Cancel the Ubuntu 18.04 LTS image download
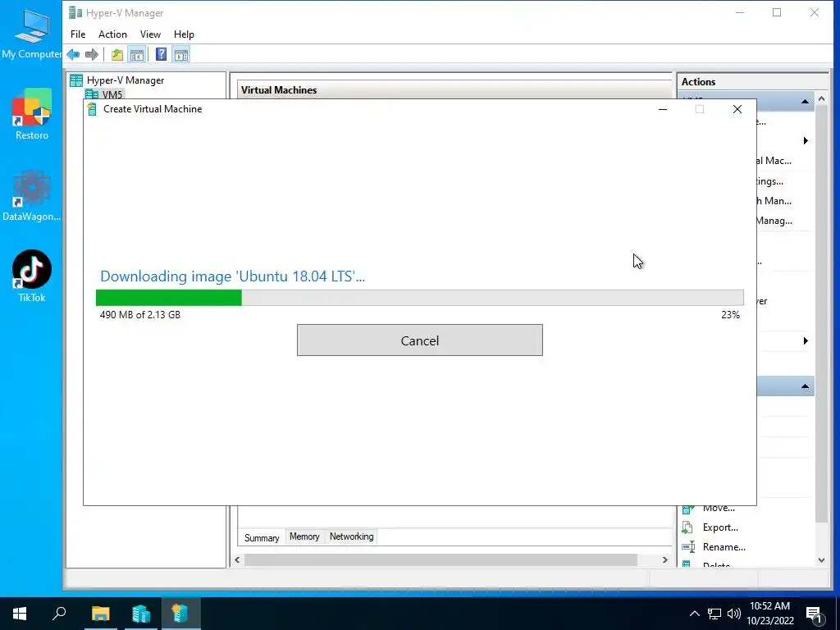 coord(419,340)
